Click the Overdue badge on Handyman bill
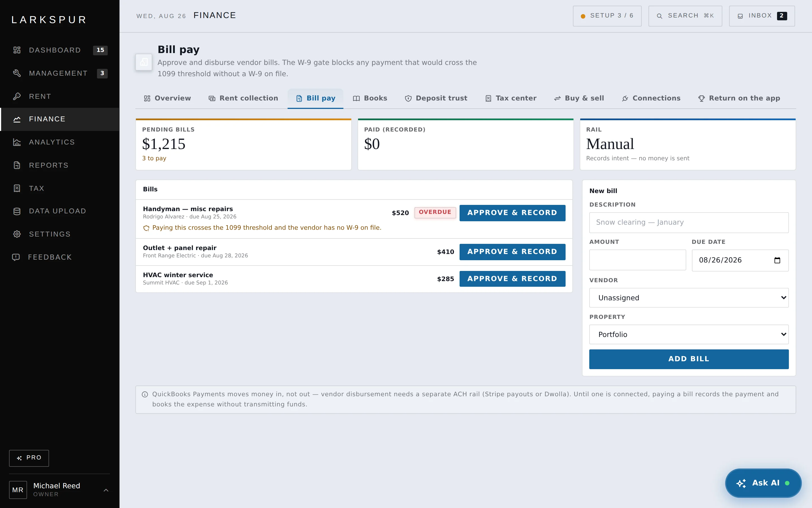Screen dimensions: 812x508 coord(435,212)
